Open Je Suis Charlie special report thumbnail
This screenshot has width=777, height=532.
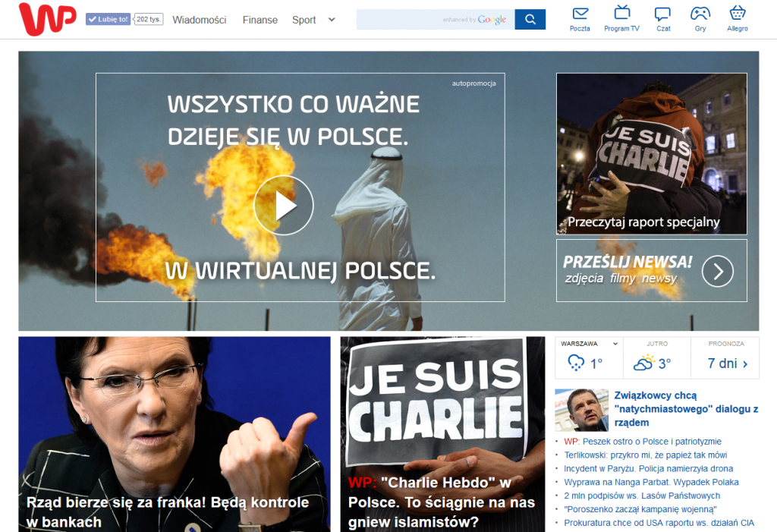point(651,153)
